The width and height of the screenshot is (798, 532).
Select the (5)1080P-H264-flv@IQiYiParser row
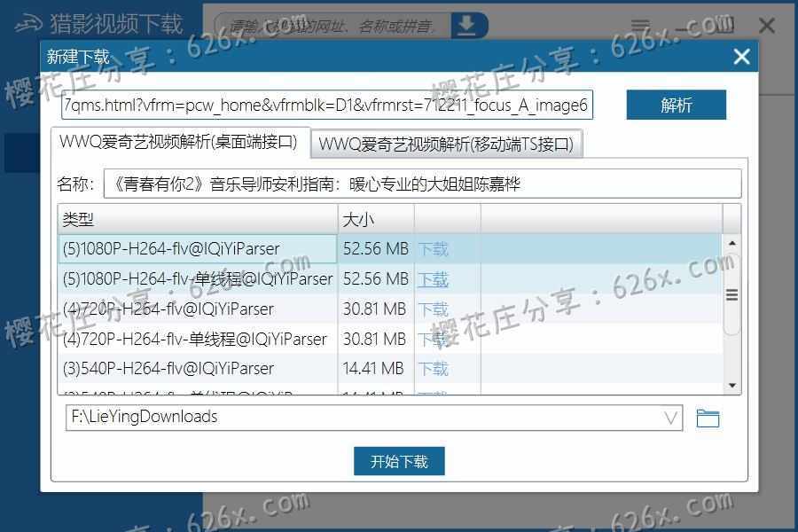tap(390, 249)
